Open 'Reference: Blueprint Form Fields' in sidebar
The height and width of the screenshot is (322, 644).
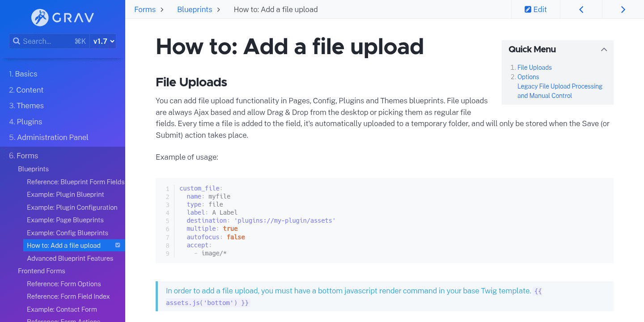(76, 182)
